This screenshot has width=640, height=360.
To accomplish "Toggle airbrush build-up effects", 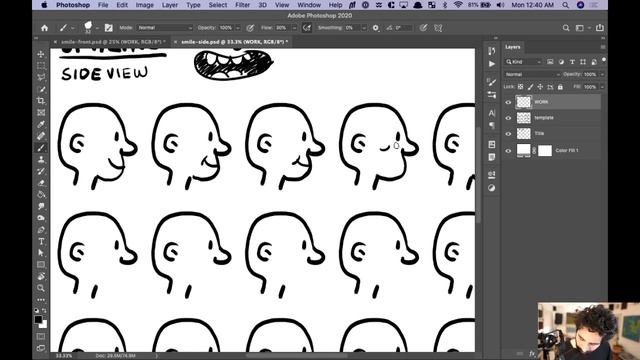I will (x=307, y=28).
